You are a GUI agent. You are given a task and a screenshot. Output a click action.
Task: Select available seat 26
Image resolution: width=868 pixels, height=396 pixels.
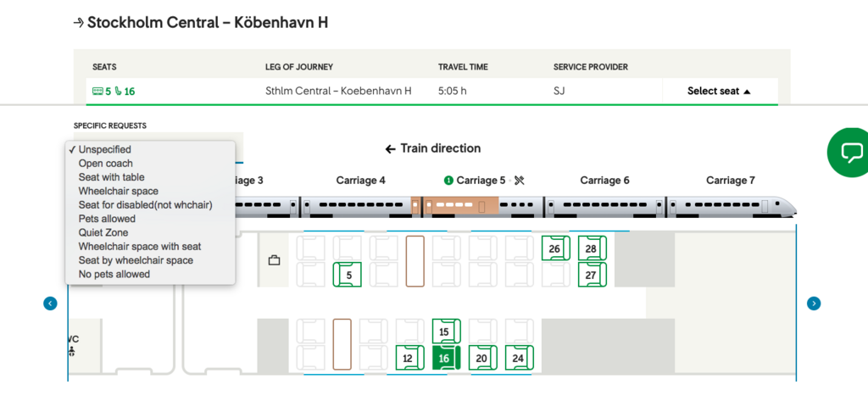pos(554,248)
